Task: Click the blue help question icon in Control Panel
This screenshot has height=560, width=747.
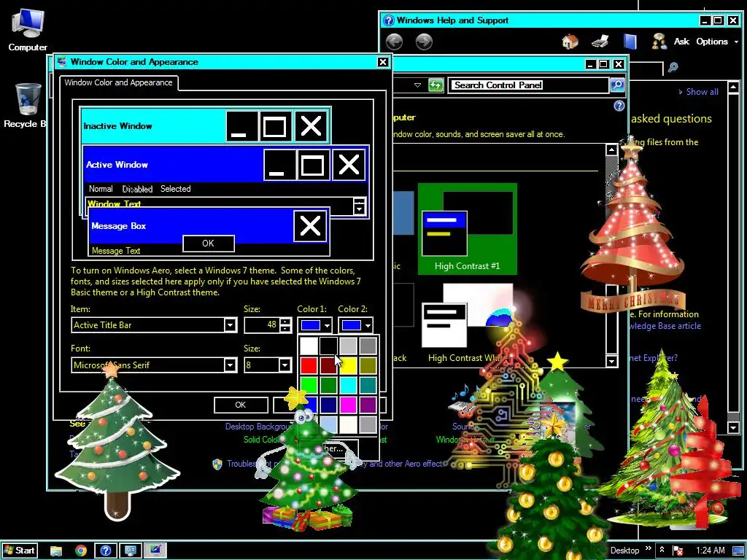Action: pyautogui.click(x=619, y=106)
